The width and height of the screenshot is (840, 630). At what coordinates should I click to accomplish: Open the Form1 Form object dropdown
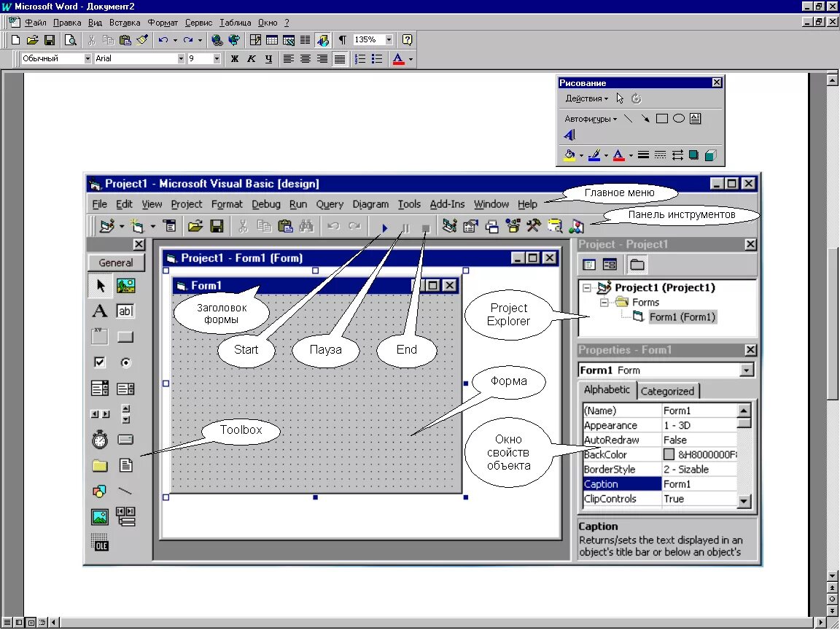pos(746,370)
